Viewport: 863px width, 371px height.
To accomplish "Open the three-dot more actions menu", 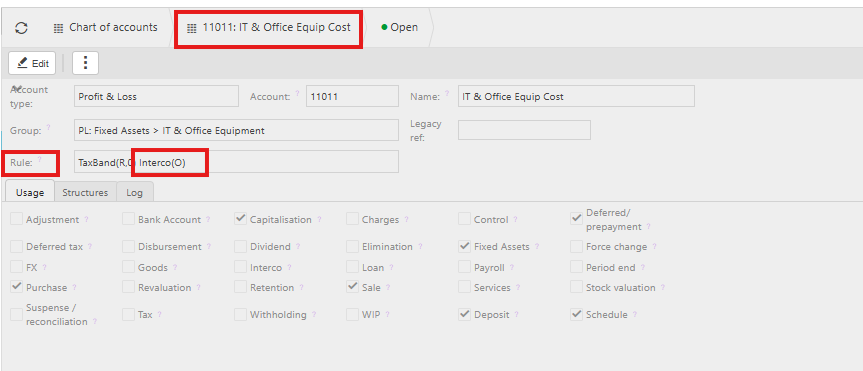I will (85, 63).
